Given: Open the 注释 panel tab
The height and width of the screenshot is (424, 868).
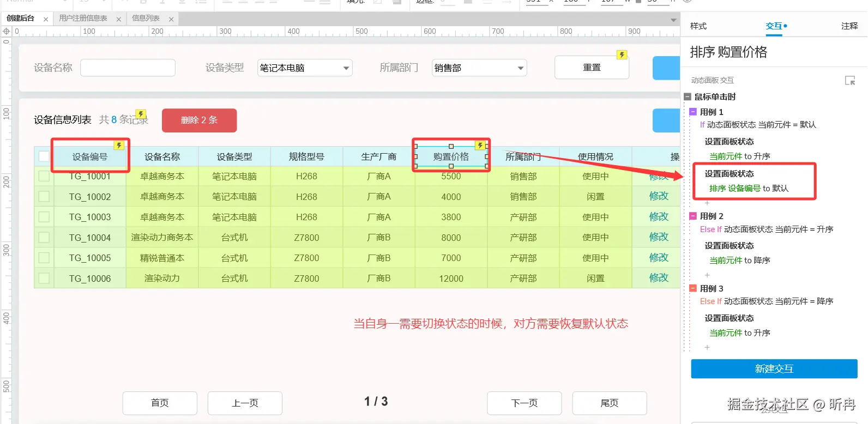Looking at the screenshot, I should click(849, 26).
